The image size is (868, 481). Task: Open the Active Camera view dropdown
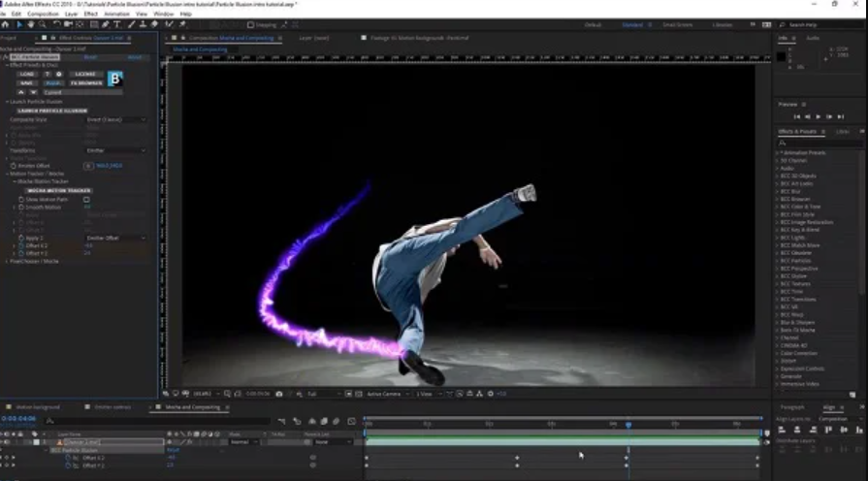[x=388, y=394]
